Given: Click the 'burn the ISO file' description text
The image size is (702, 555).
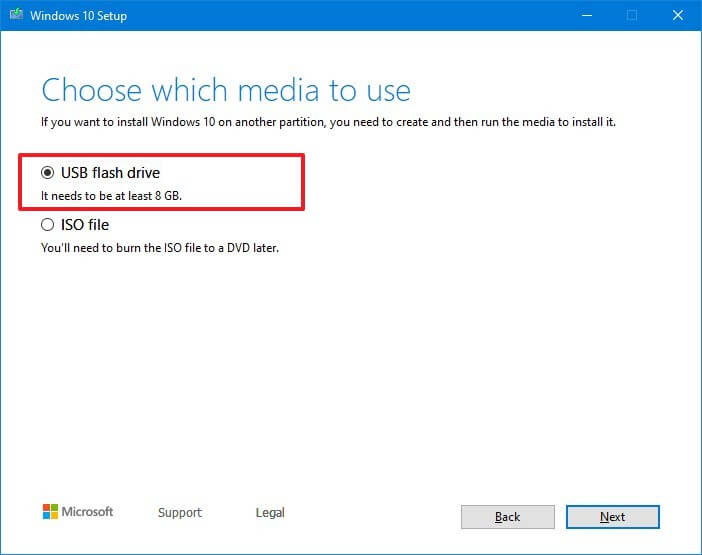Looking at the screenshot, I should (x=159, y=247).
